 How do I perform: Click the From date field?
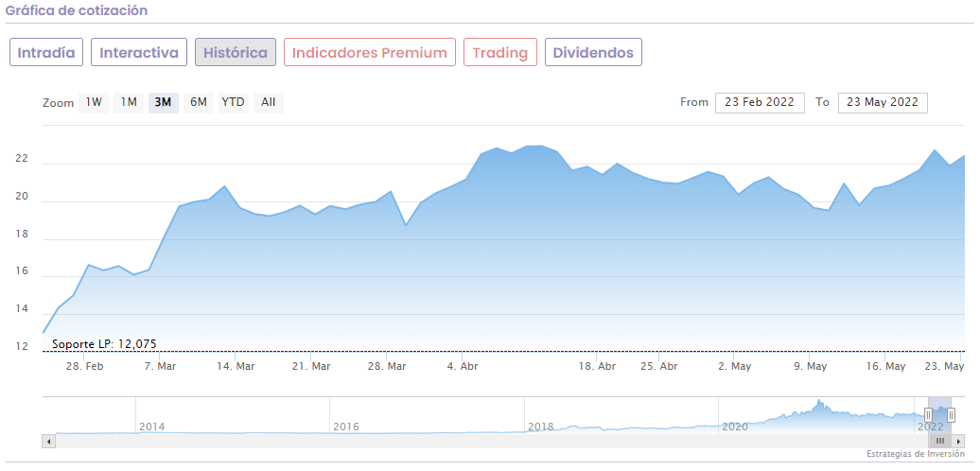point(760,102)
